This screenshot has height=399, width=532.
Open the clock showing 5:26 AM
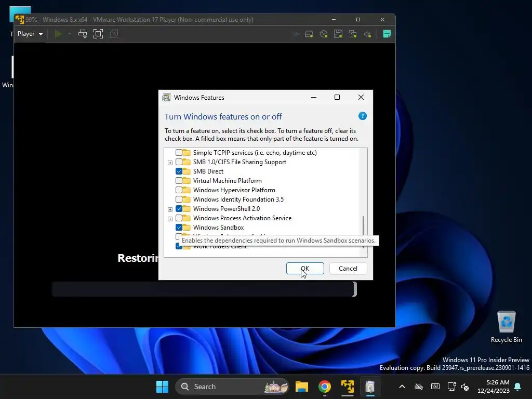(494, 387)
